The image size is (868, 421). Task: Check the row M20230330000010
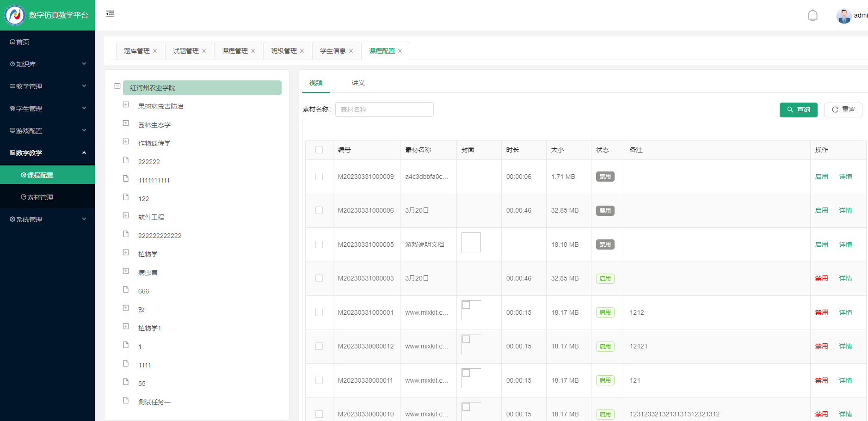click(319, 414)
